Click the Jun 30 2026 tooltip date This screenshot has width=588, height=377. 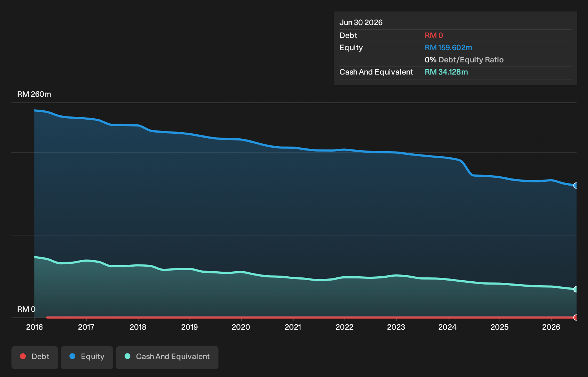(361, 23)
